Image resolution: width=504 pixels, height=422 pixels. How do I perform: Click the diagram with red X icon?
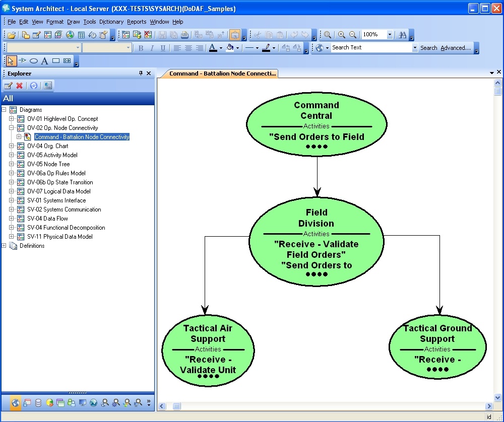click(x=148, y=35)
